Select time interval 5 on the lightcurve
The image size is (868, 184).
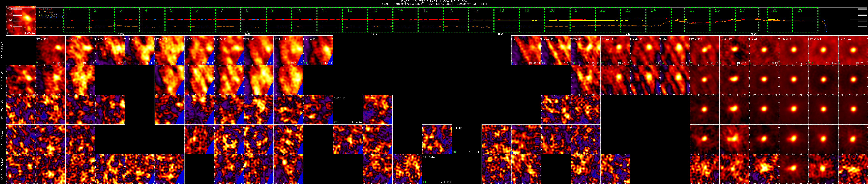pos(178,20)
